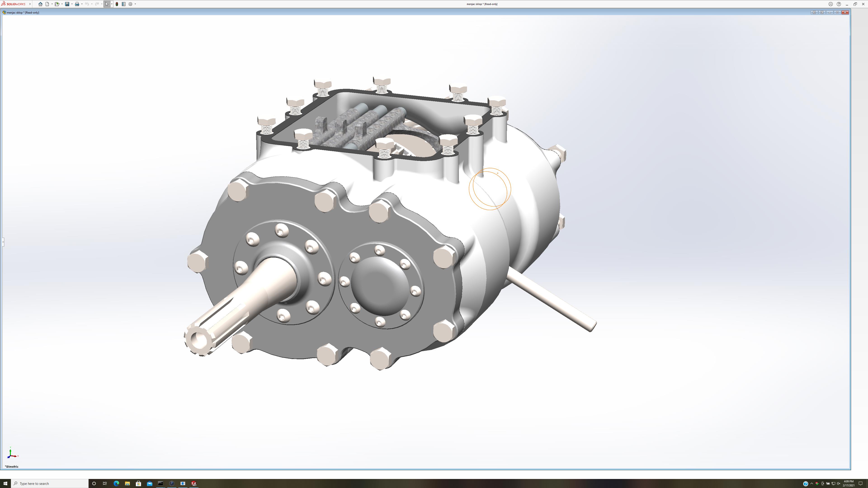This screenshot has width=868, height=488.
Task: Save the assembly with floppy icon
Action: 67,4
